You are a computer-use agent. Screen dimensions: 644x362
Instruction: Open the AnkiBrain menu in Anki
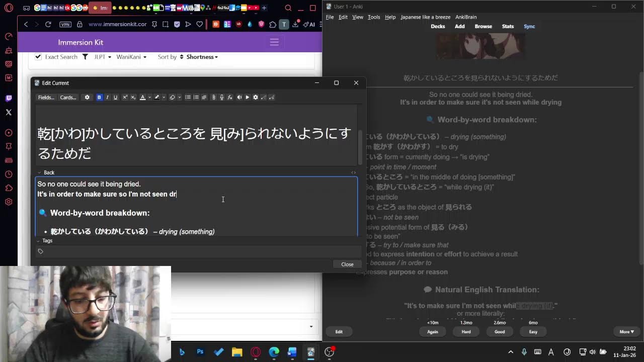pos(466,17)
